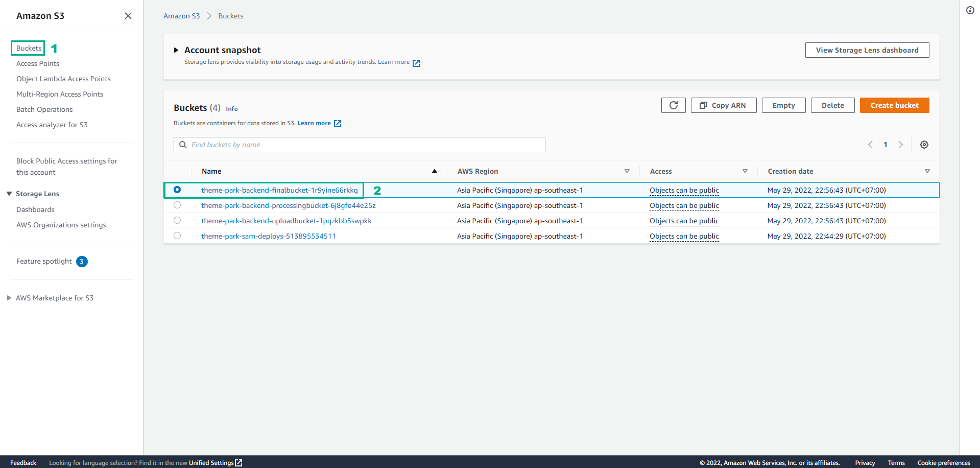Open theme-park-backend-finalbucket-1r9yine66rkkq bucket
980x468 pixels.
coord(279,190)
